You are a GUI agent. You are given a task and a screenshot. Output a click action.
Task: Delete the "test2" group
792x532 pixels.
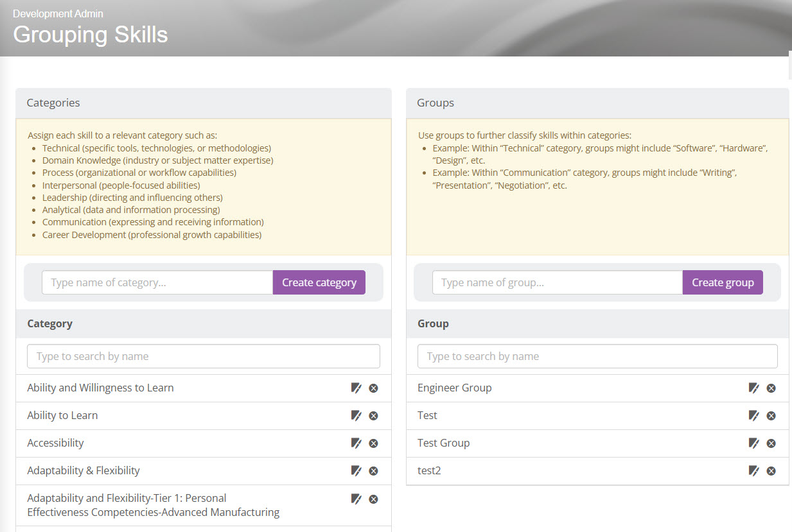[771, 470]
